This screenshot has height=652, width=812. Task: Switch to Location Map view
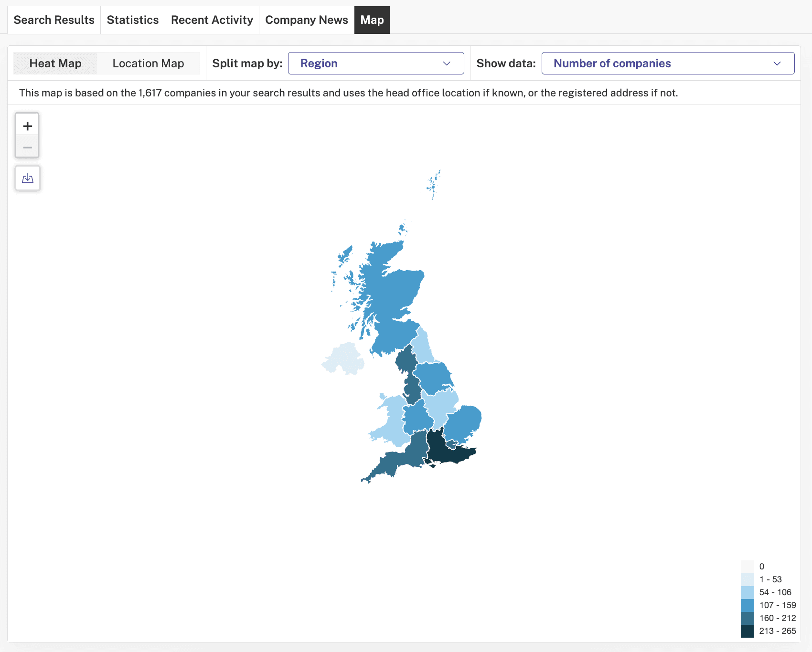148,63
